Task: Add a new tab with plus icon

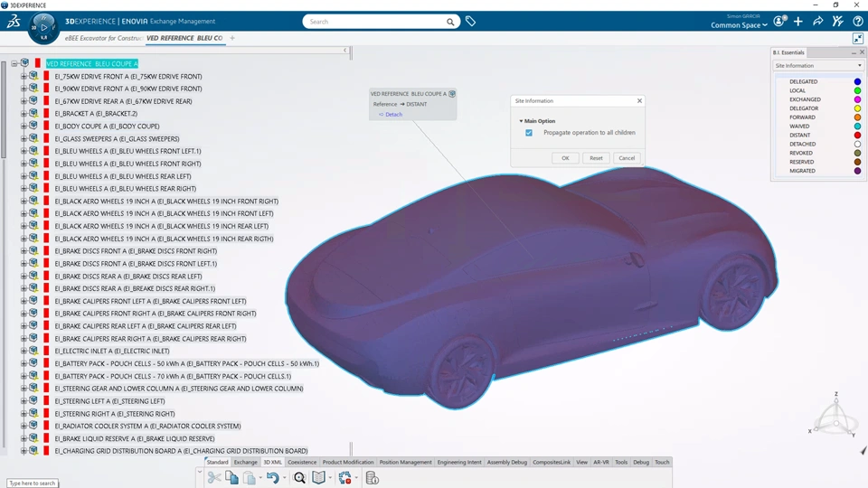Action: [232, 38]
